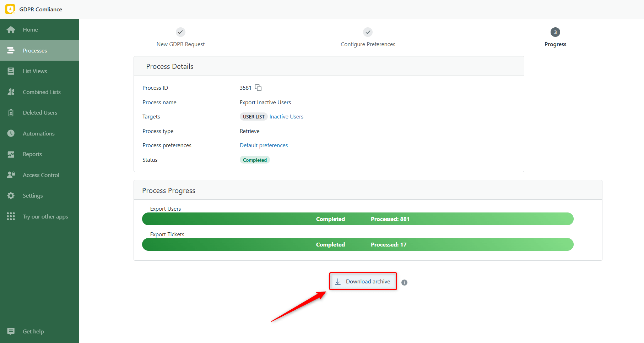Click the apps grid icon in sidebar

pyautogui.click(x=11, y=216)
